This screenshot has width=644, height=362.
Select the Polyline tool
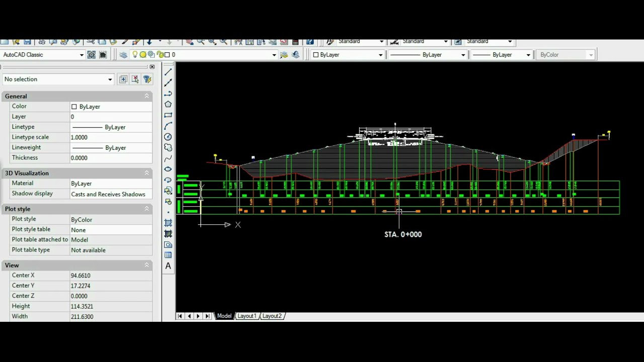(168, 94)
